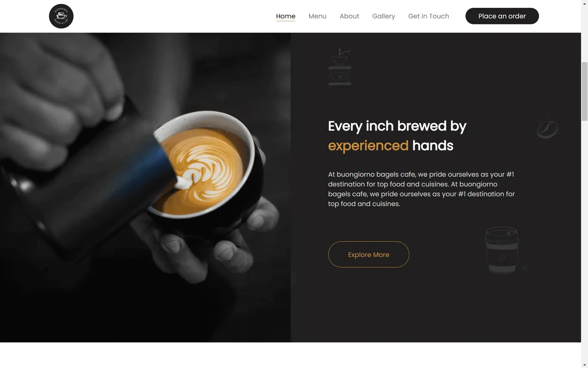Screen dimensions: 588x368
Task: Open the Home nav link
Action: coord(286,16)
